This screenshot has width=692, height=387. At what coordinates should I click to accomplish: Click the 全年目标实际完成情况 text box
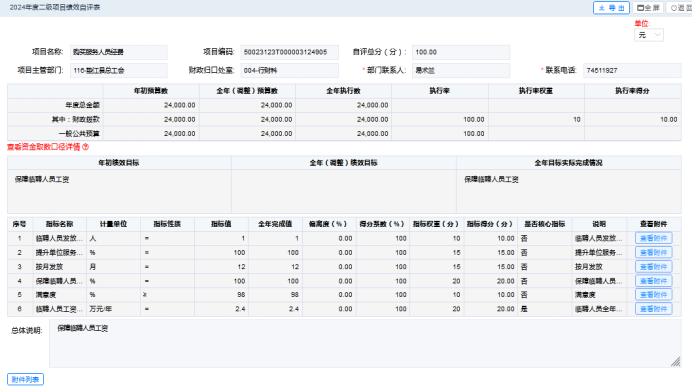569,192
